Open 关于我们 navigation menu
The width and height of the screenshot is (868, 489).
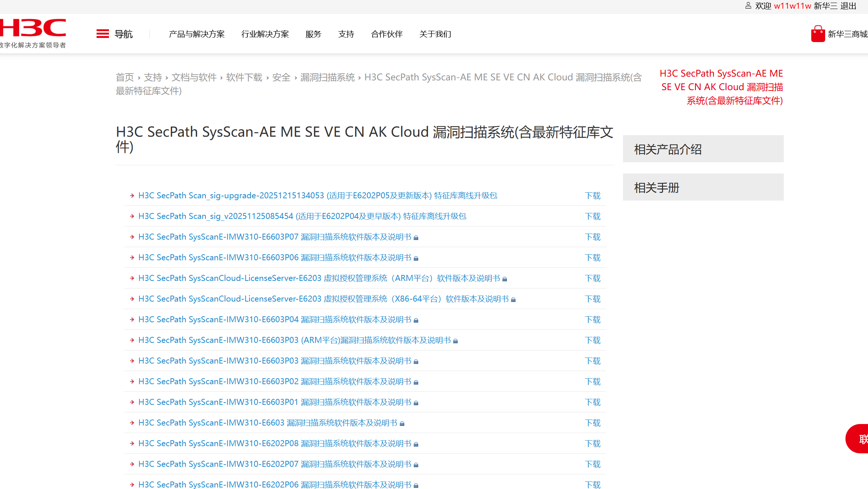tap(435, 34)
